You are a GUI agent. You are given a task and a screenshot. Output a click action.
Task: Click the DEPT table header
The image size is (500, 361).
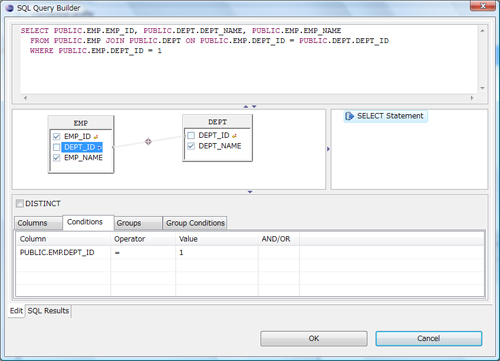217,122
